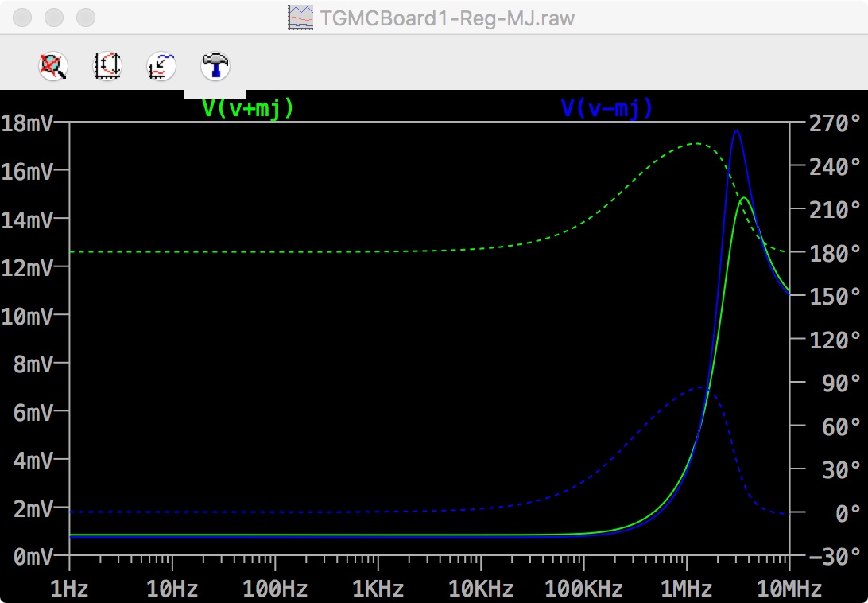
Task: Maximize the waveform window
Action: click(x=86, y=18)
